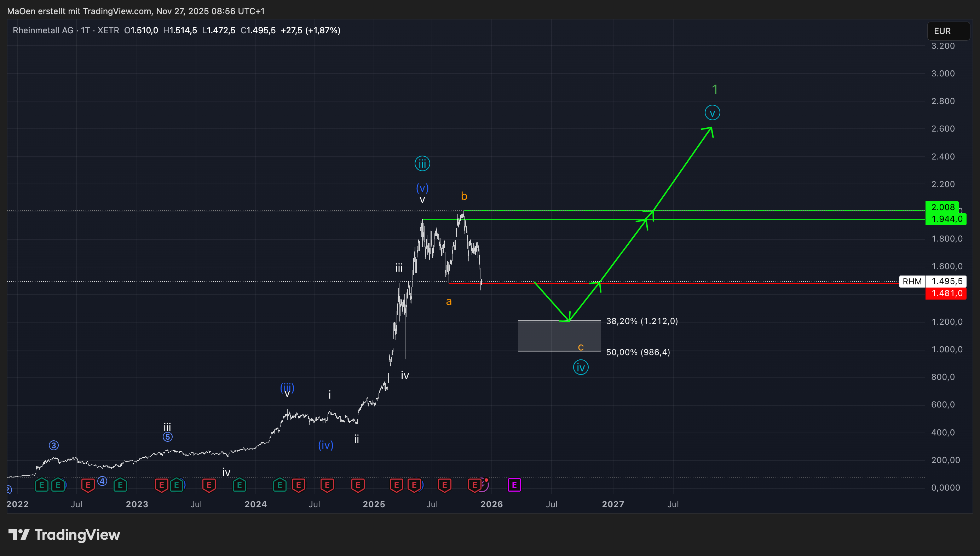Click the TradingView logo
980x556 pixels.
click(64, 535)
